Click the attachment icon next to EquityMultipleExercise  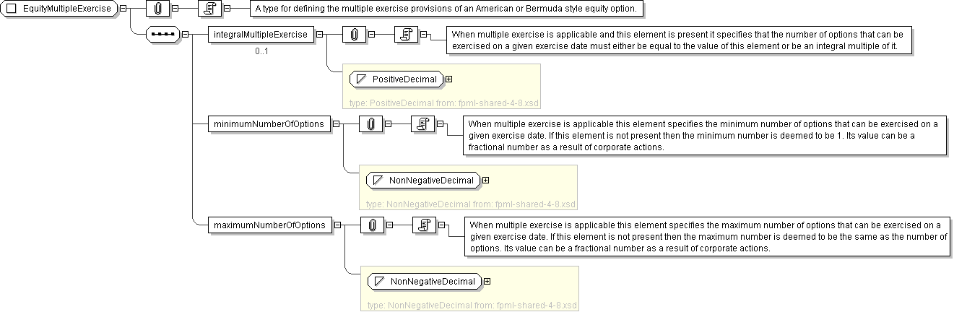[157, 9]
